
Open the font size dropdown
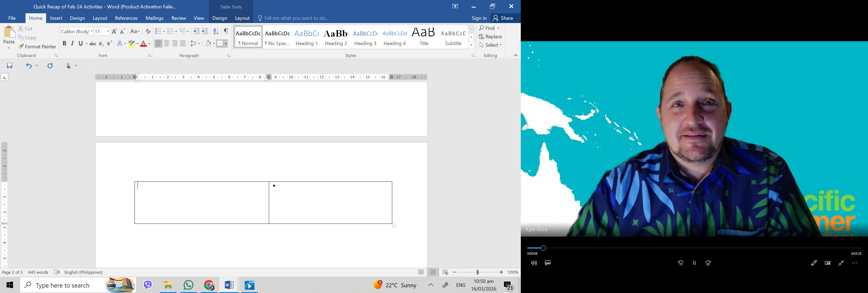pyautogui.click(x=108, y=31)
